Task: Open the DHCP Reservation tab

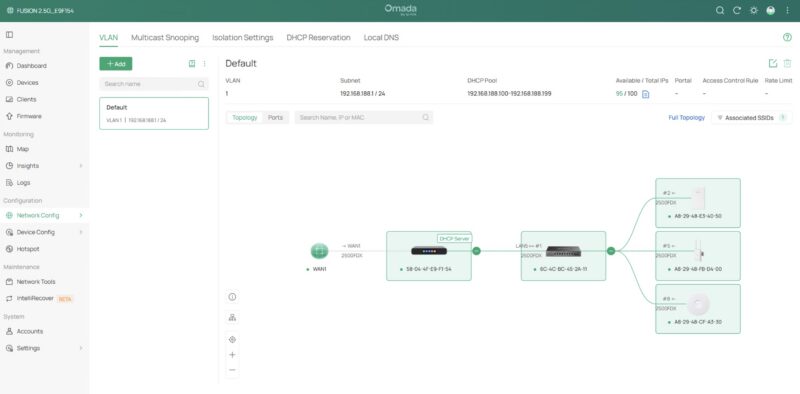Action: [318, 38]
